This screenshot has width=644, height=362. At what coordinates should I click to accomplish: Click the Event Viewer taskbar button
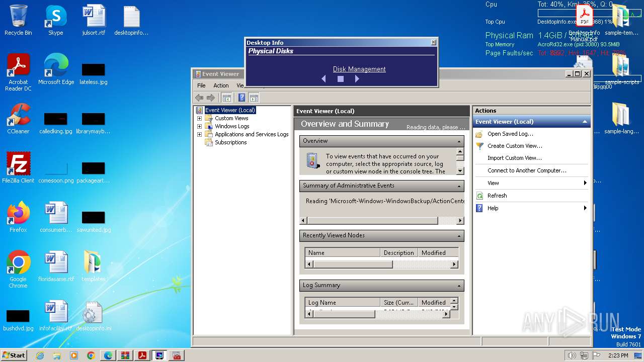tap(176, 355)
